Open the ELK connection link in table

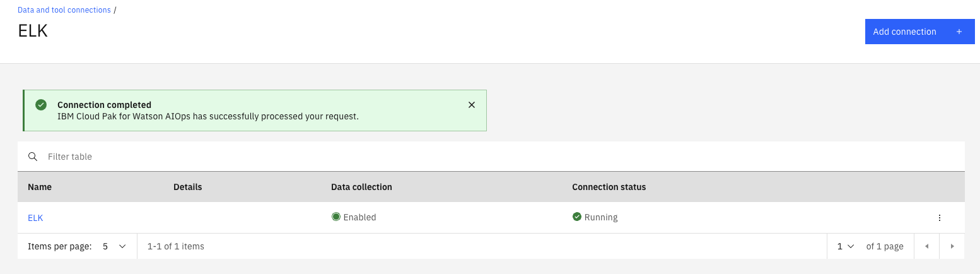click(35, 218)
